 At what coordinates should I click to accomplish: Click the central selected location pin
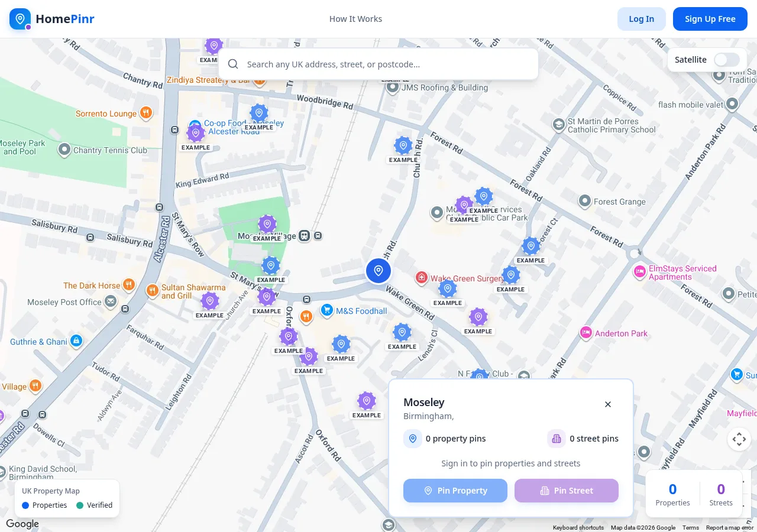point(378,271)
